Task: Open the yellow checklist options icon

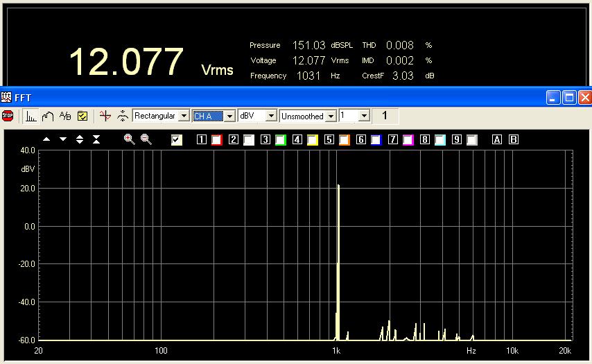Action: coord(82,116)
